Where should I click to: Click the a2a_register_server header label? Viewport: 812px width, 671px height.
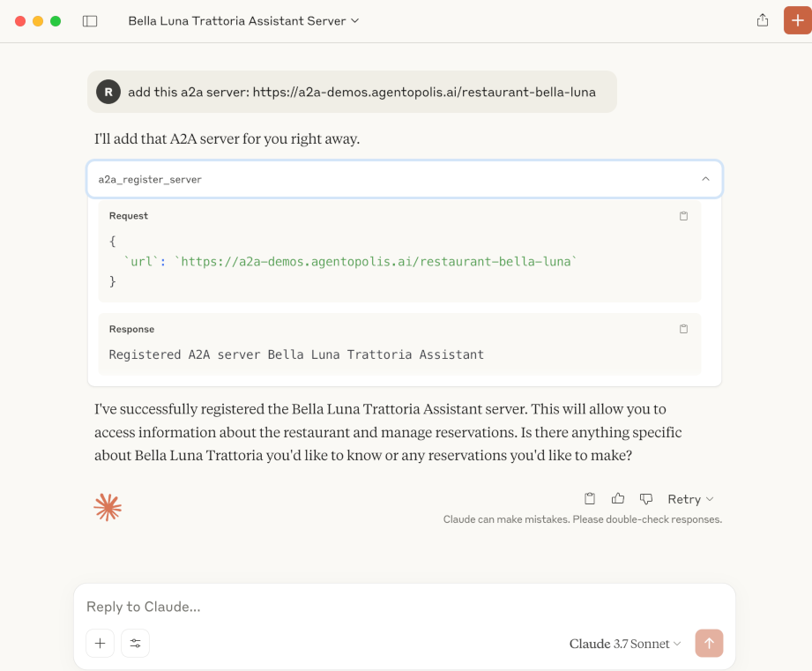pos(150,180)
